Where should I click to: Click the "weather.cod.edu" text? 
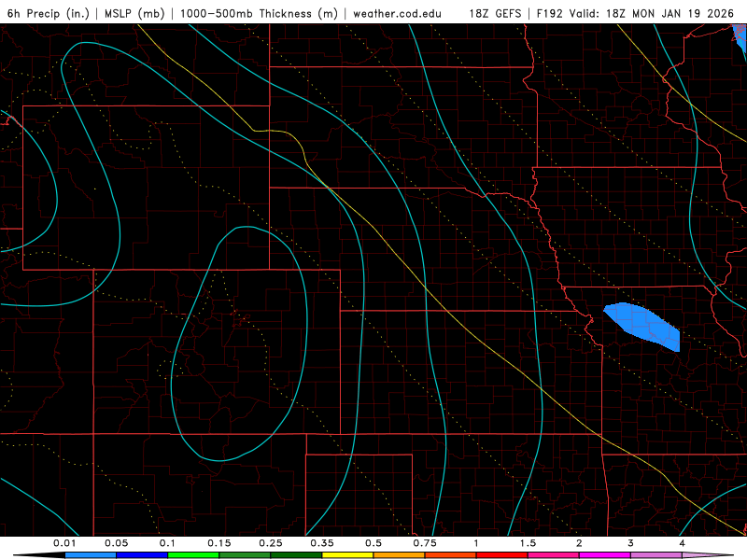(398, 13)
